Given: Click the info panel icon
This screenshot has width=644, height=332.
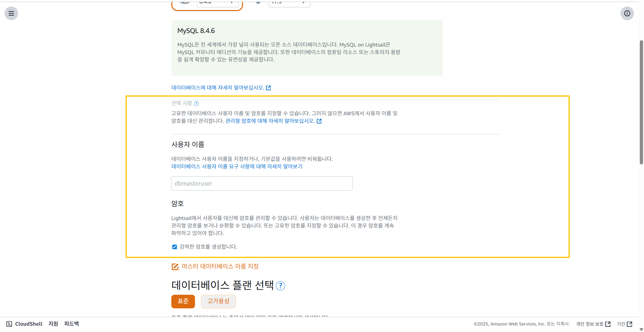Looking at the screenshot, I should click(x=627, y=13).
